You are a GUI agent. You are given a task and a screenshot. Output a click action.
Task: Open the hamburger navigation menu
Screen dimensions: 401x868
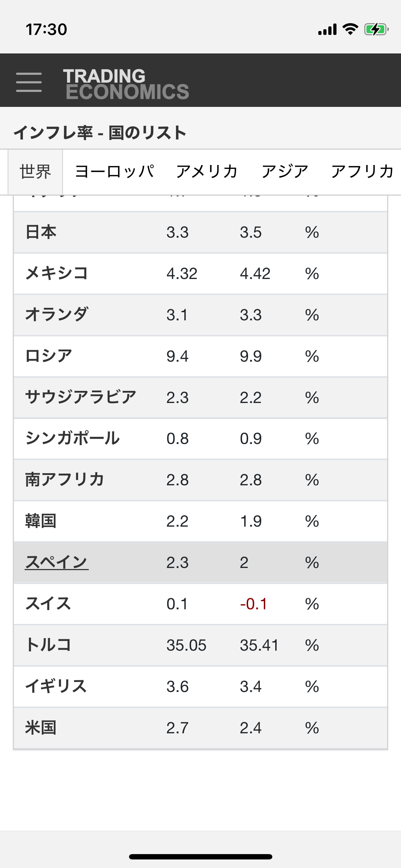click(x=29, y=82)
